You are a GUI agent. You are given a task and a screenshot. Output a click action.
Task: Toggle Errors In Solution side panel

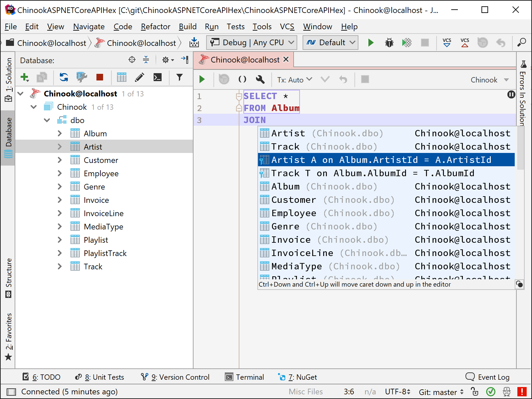click(x=523, y=94)
